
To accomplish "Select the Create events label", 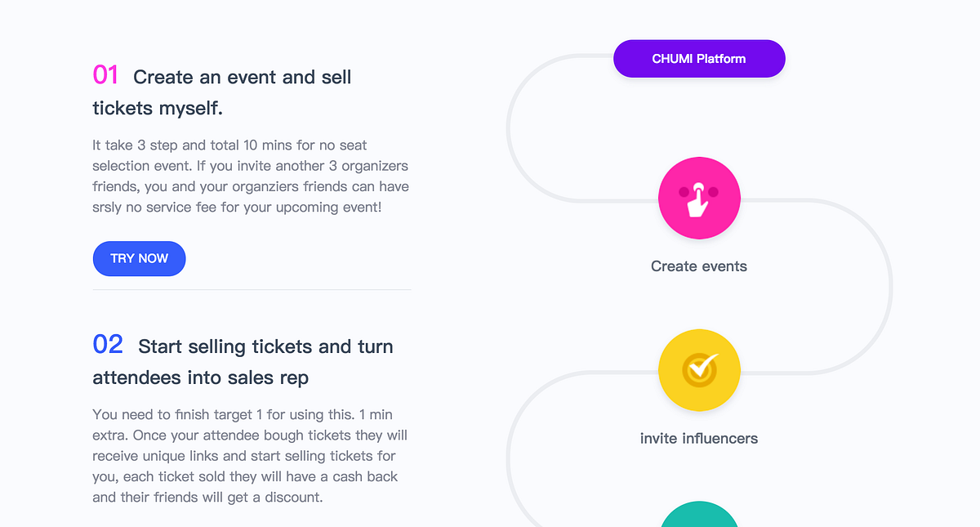I will pos(698,266).
